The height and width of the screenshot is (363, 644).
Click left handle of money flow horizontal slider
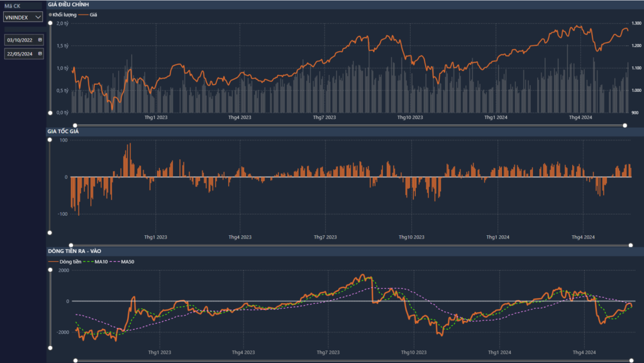[x=75, y=360]
